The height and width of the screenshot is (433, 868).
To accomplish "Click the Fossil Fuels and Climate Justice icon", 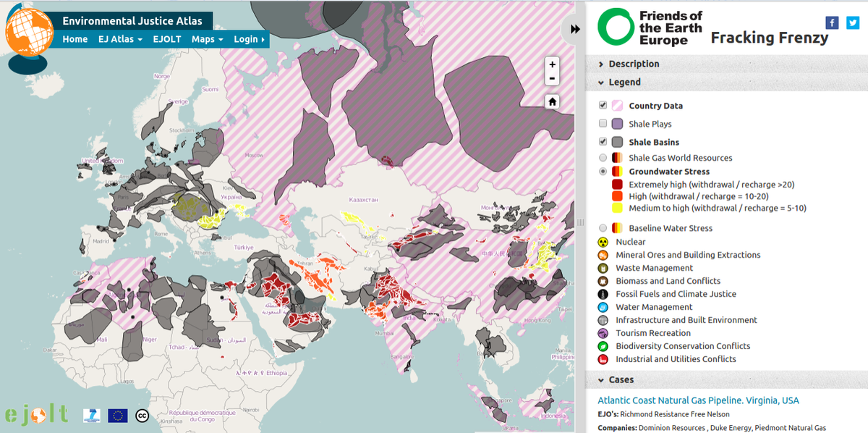I will (603, 294).
